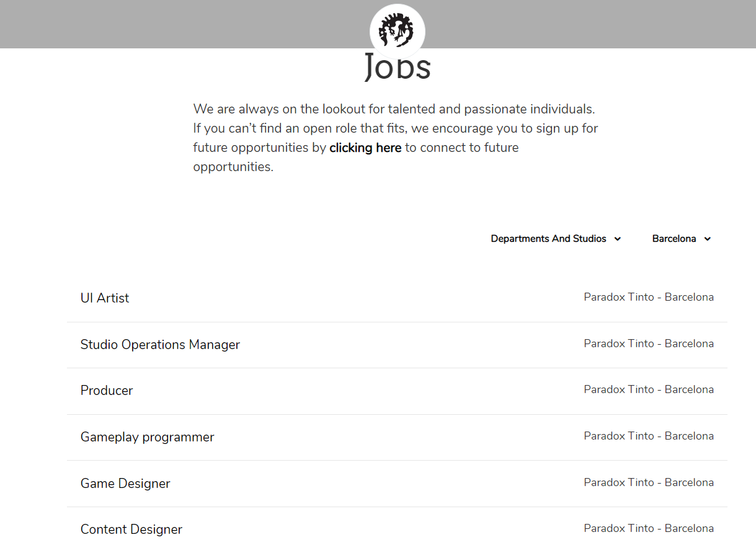Screen dimensions: 756x545
Task: Select the Content Designer job
Action: click(x=131, y=529)
